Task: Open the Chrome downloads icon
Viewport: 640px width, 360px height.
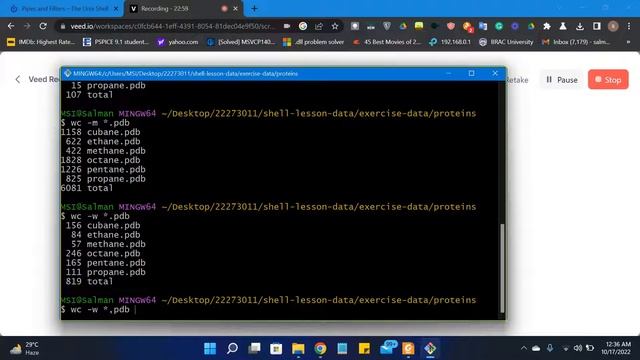Action: pyautogui.click(x=580, y=26)
